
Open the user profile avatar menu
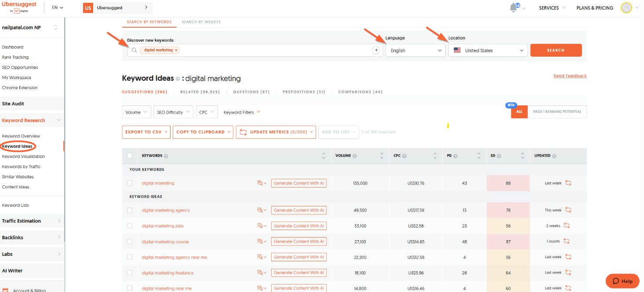626,8
